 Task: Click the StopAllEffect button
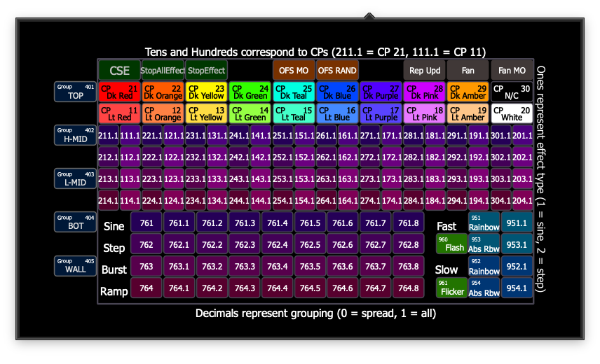click(163, 70)
